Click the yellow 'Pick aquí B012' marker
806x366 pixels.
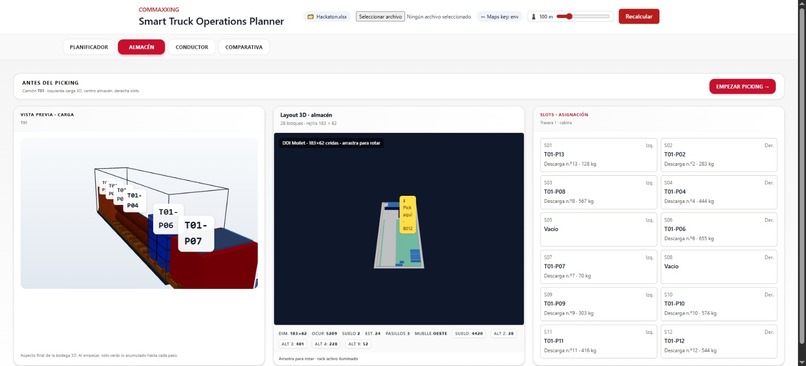pos(408,215)
